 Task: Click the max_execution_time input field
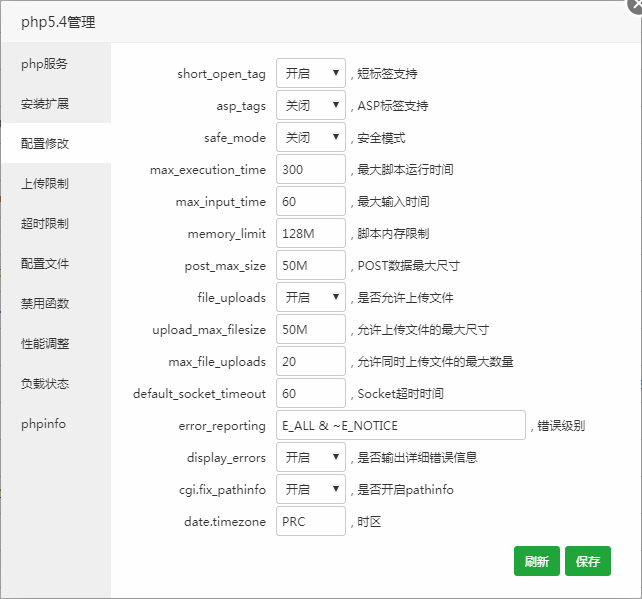click(310, 169)
